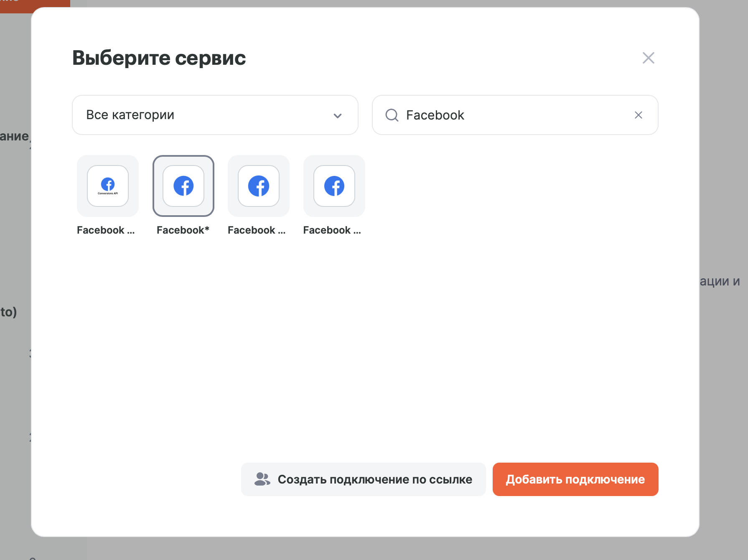Viewport: 748px width, 560px height.
Task: Click the 'Facebook*' label text
Action: point(183,230)
